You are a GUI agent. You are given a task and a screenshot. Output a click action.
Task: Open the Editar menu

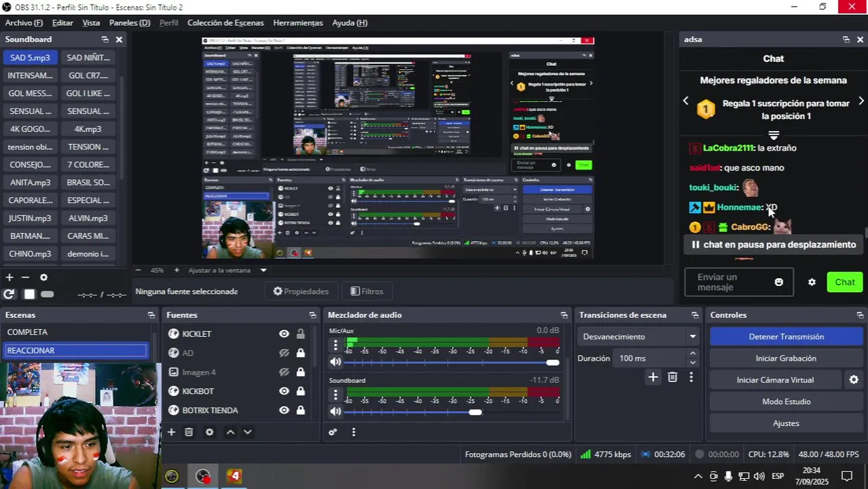pyautogui.click(x=62, y=22)
